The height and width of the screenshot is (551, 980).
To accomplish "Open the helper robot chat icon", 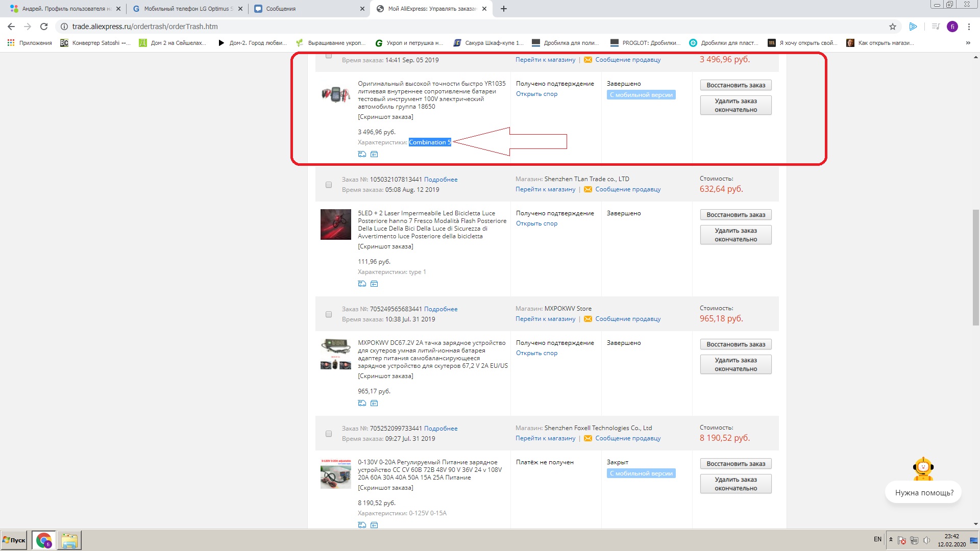I will click(x=923, y=468).
